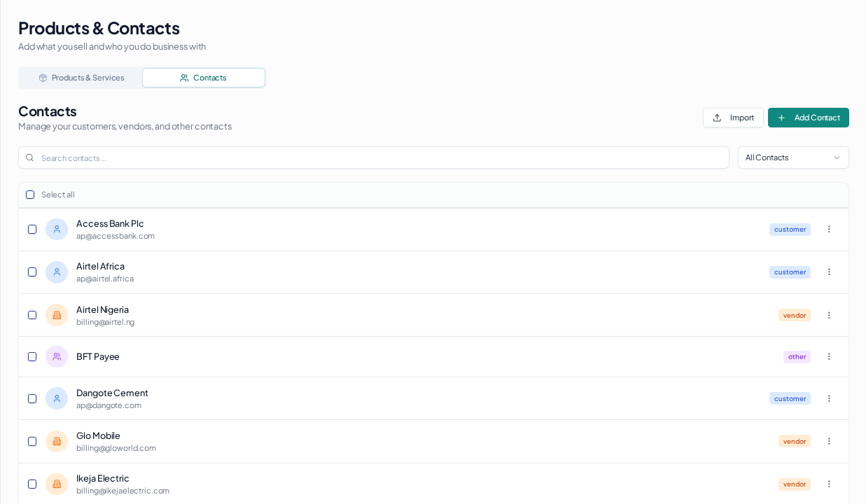Click the Search contacts input field
Screen dimensions: 866x504
pos(374,157)
